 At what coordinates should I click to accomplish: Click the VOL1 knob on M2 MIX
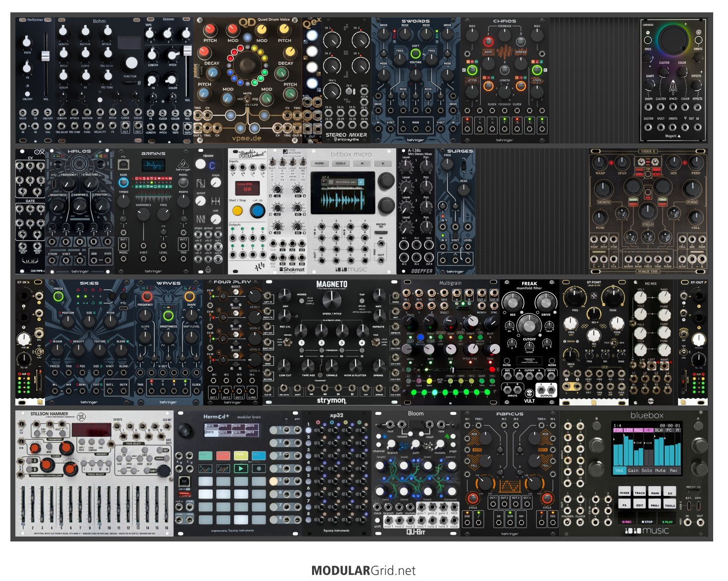[641, 298]
